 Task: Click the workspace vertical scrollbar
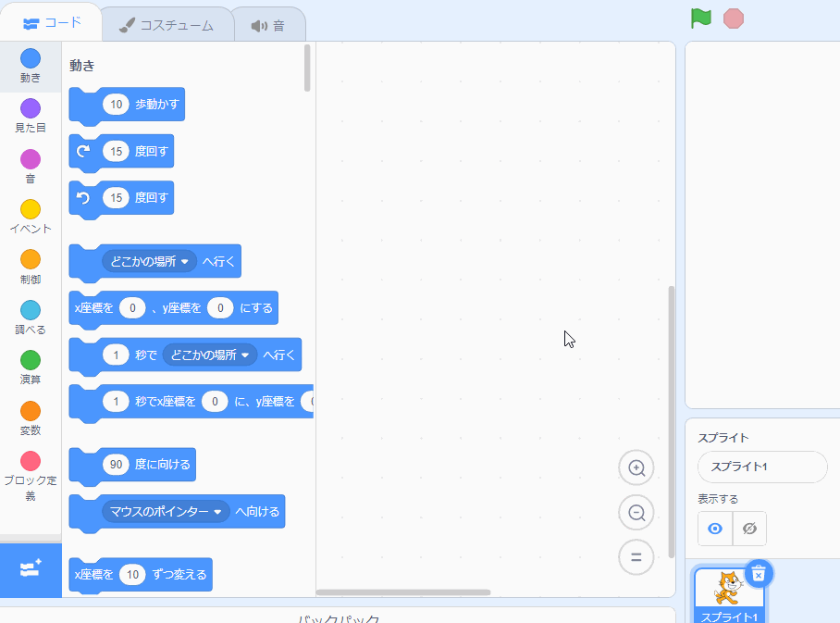pos(672,422)
